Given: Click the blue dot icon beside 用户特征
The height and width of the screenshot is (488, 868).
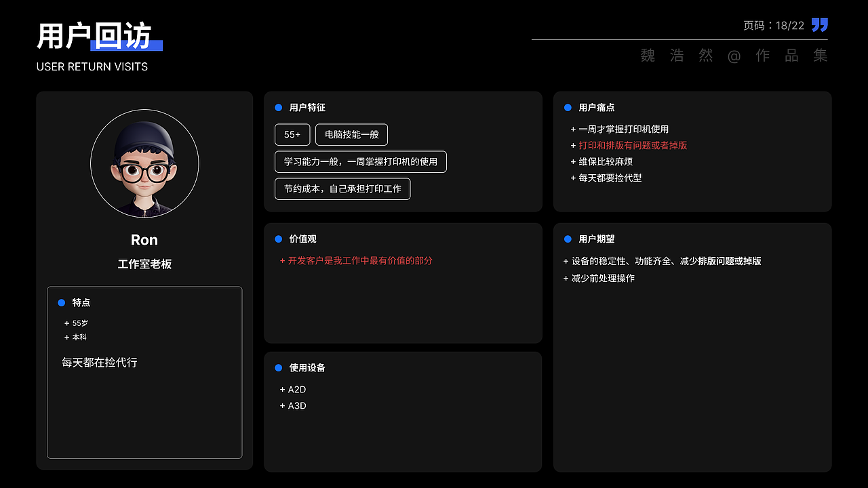Looking at the screenshot, I should point(278,107).
